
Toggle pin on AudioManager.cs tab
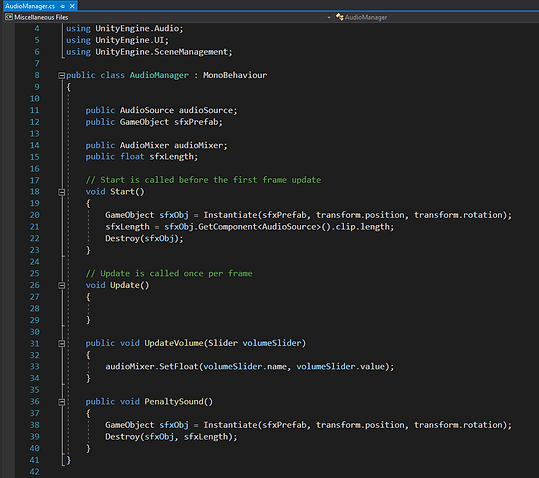pyautogui.click(x=63, y=6)
